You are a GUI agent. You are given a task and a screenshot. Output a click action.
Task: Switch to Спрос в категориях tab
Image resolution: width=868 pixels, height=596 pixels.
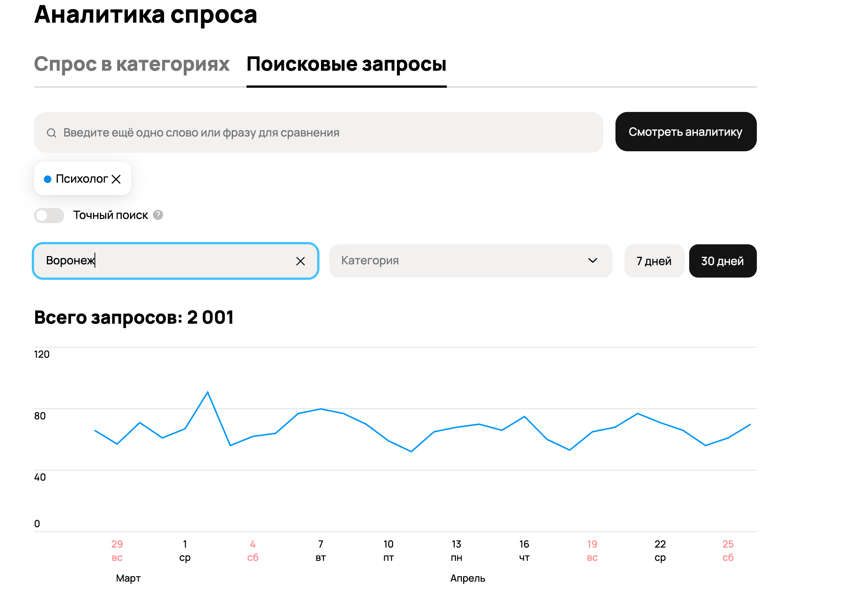coord(132,64)
